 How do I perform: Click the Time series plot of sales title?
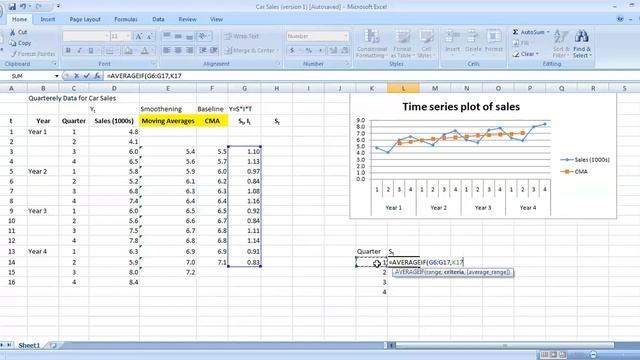[461, 107]
